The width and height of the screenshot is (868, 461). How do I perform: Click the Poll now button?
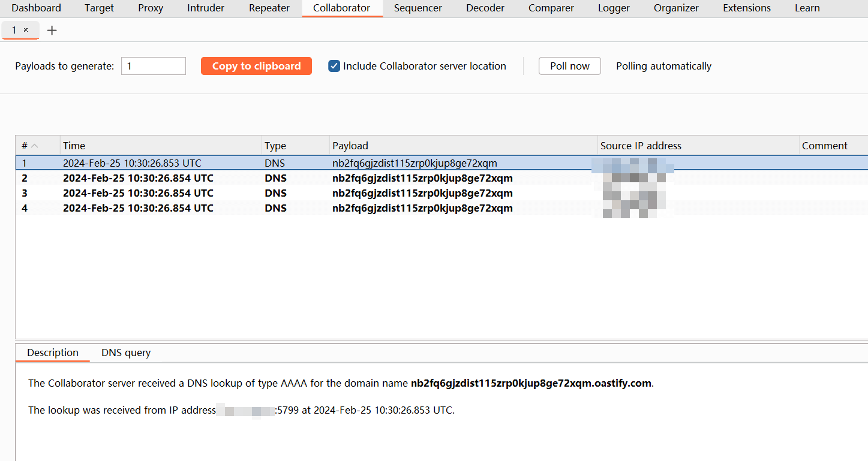click(x=570, y=66)
